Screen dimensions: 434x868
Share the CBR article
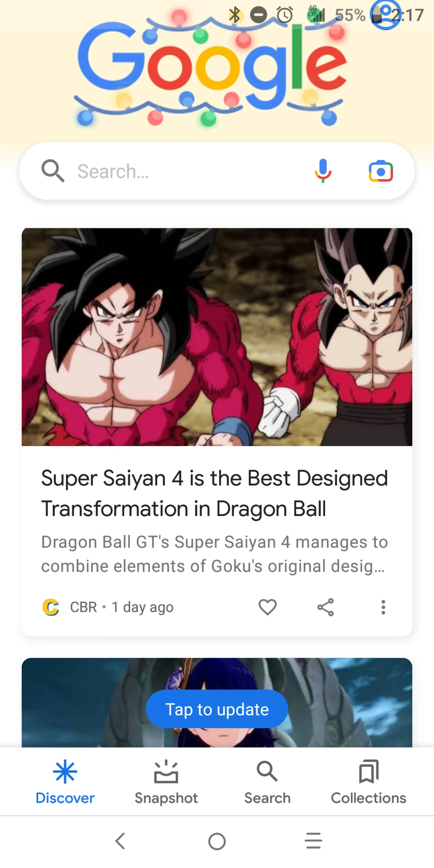325,607
